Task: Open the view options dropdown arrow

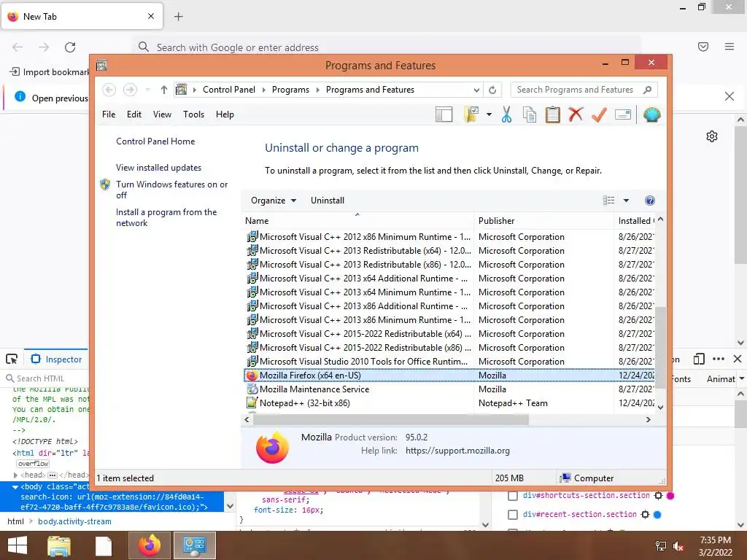Action: pyautogui.click(x=626, y=201)
